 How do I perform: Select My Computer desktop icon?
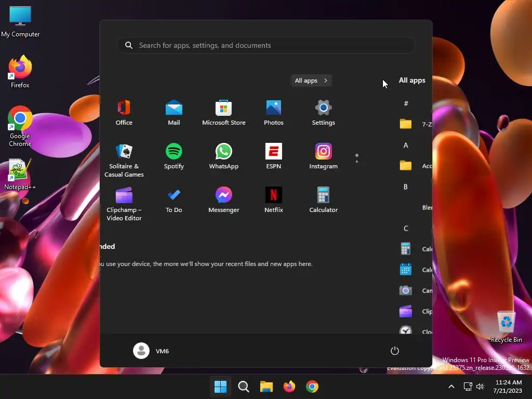click(20, 22)
